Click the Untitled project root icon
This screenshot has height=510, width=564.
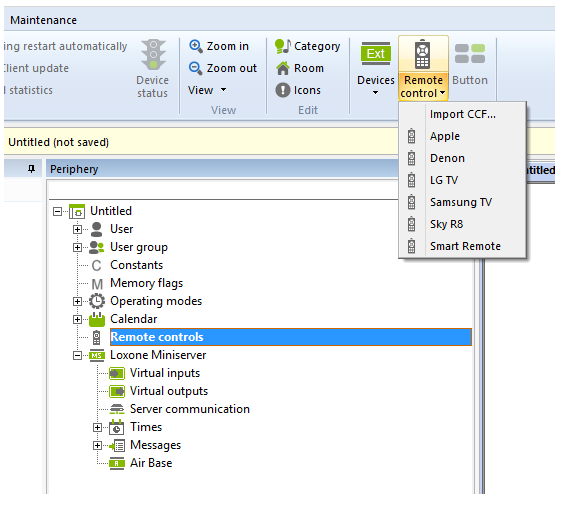77,211
